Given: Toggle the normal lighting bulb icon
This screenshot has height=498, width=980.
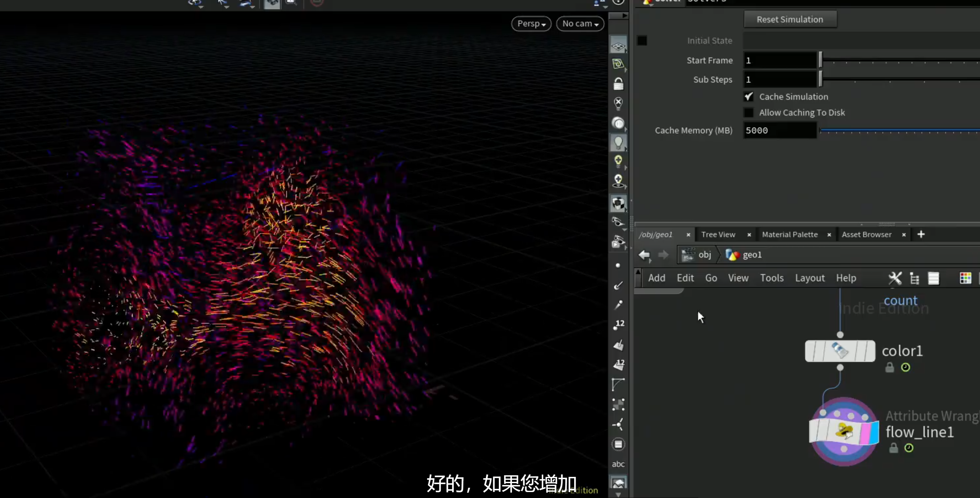Looking at the screenshot, I should point(618,143).
